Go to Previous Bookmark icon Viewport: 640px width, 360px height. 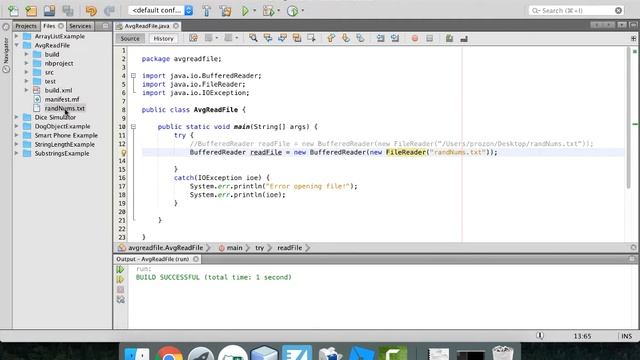331,38
